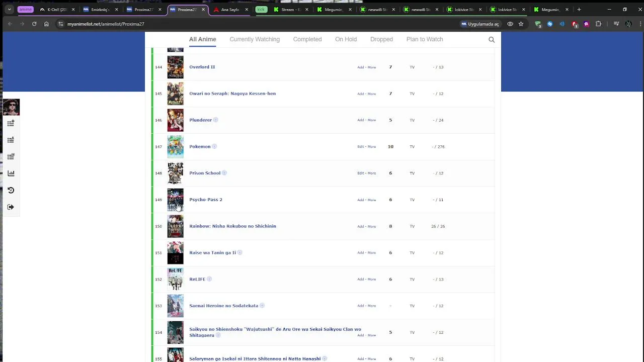
Task: Click the ReLIFE cover thumbnail
Action: tap(175, 279)
